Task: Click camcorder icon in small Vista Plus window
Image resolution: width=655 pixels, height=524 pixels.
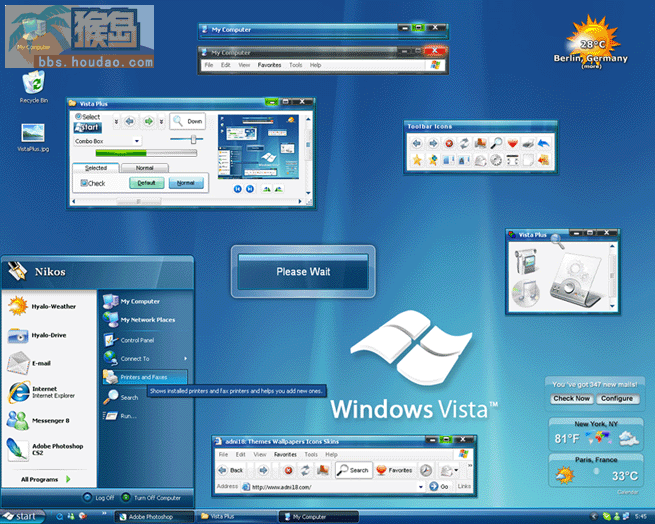Action: 526,261
